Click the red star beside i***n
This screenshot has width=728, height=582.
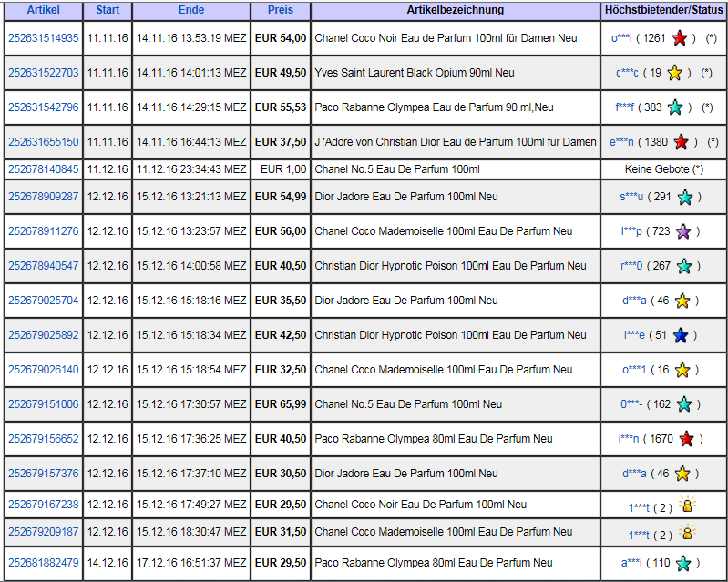pyautogui.click(x=687, y=439)
